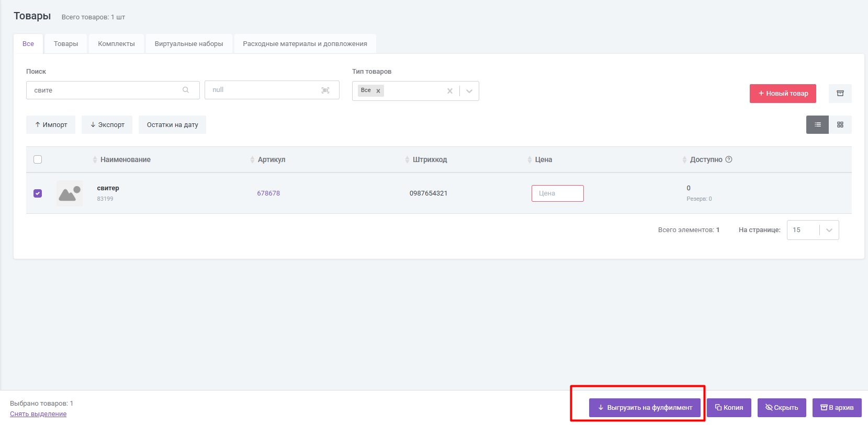
Task: Click the 'null' barcode input field
Action: [x=272, y=90]
